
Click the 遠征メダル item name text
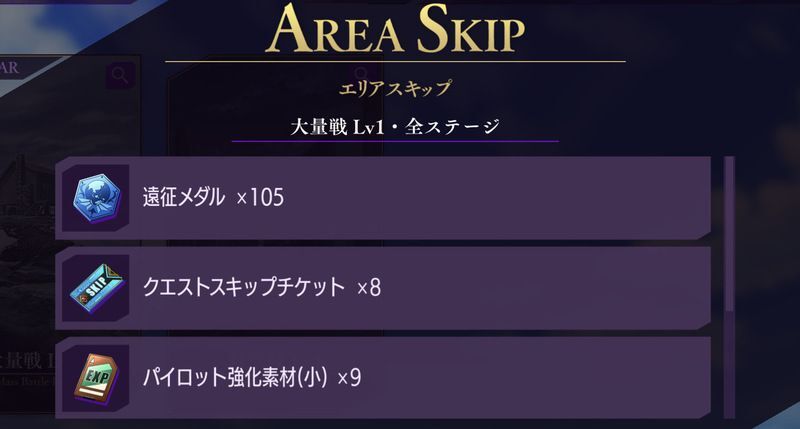pos(185,198)
